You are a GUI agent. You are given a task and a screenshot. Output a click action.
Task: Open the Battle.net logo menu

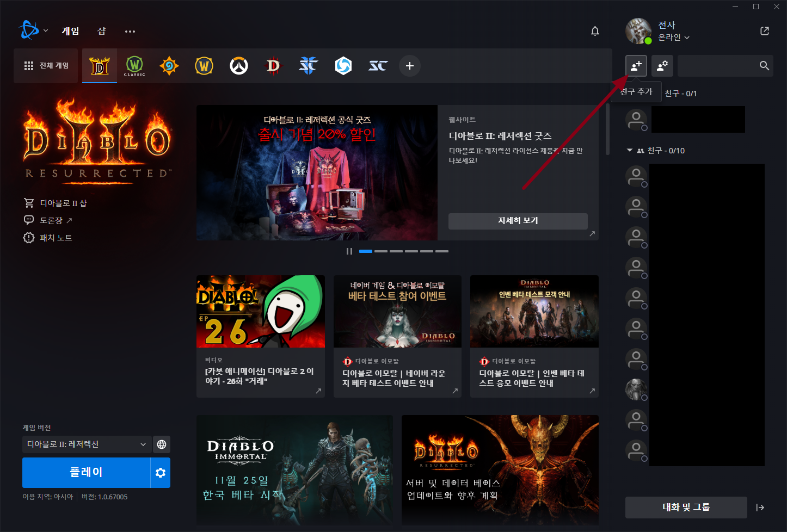pos(33,30)
